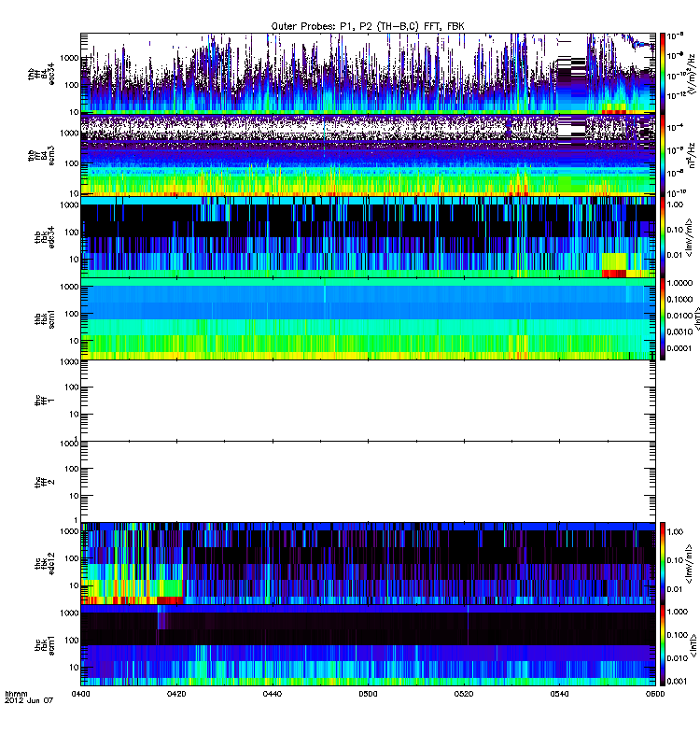Click inside the thb fff scm3 spectrogram panel
The image size is (700, 747).
pos(368,155)
